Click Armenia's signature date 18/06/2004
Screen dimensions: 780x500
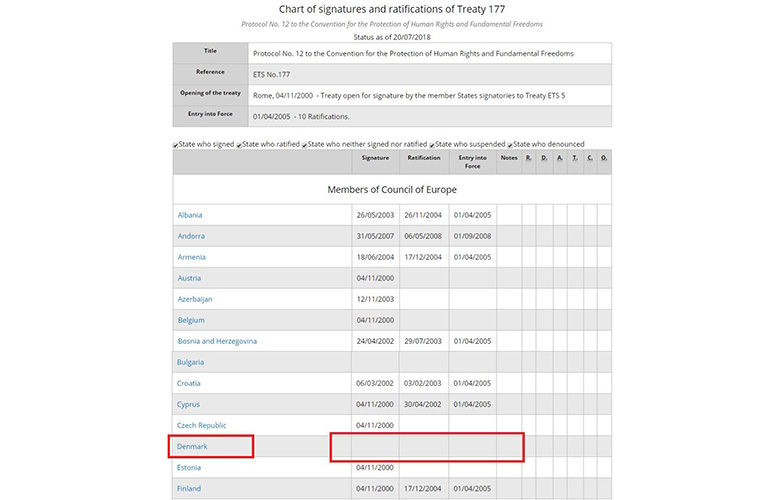375,257
